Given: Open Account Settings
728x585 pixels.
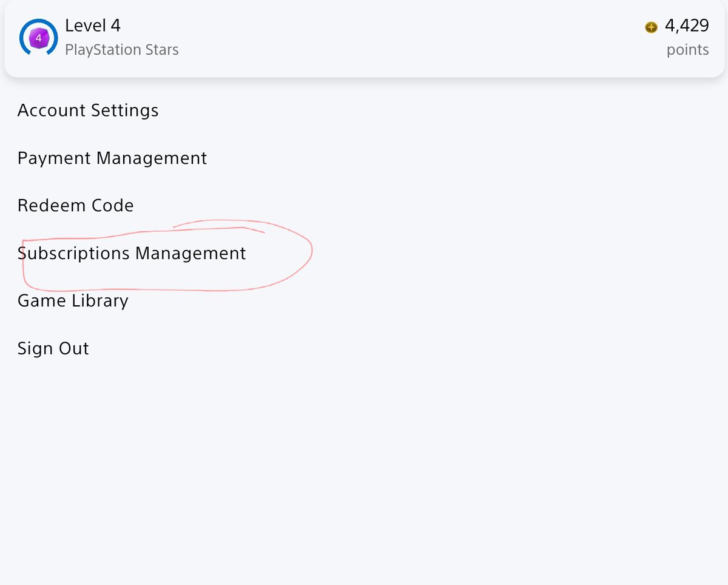Looking at the screenshot, I should coord(88,110).
